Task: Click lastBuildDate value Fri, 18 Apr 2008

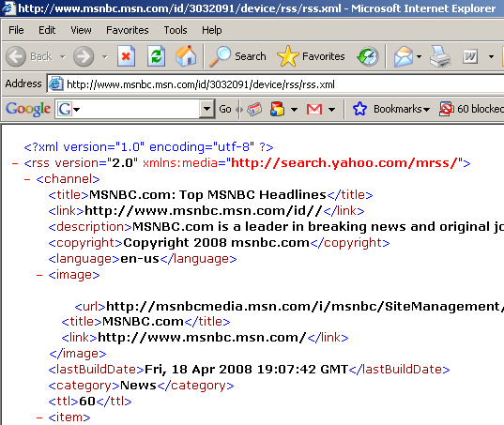Action: click(x=247, y=369)
